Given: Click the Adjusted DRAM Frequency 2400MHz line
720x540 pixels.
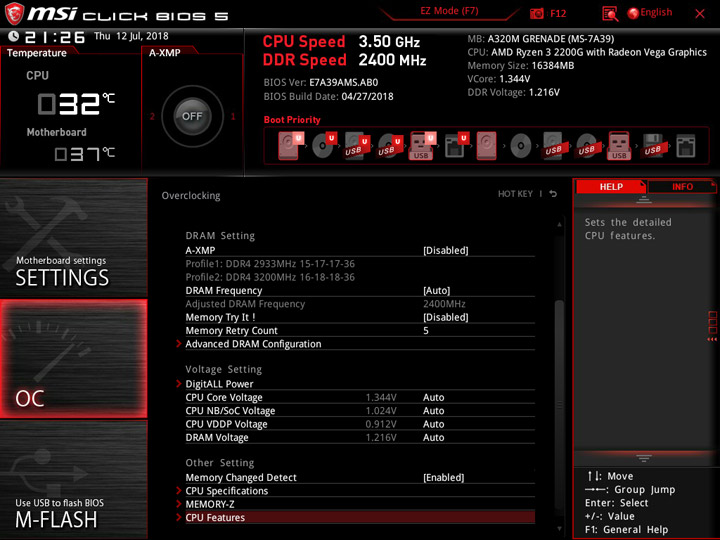Looking at the screenshot, I should point(325,304).
